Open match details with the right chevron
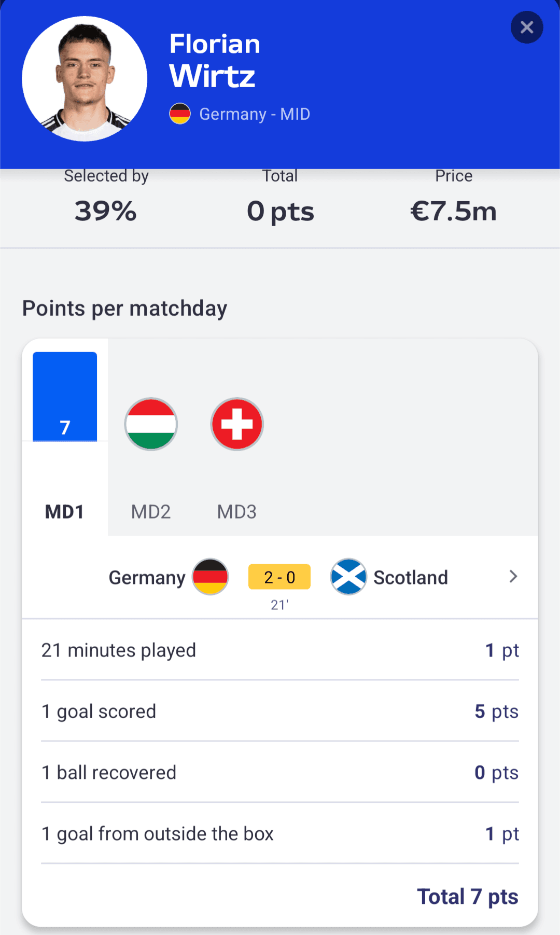The width and height of the screenshot is (560, 935). pos(513,577)
